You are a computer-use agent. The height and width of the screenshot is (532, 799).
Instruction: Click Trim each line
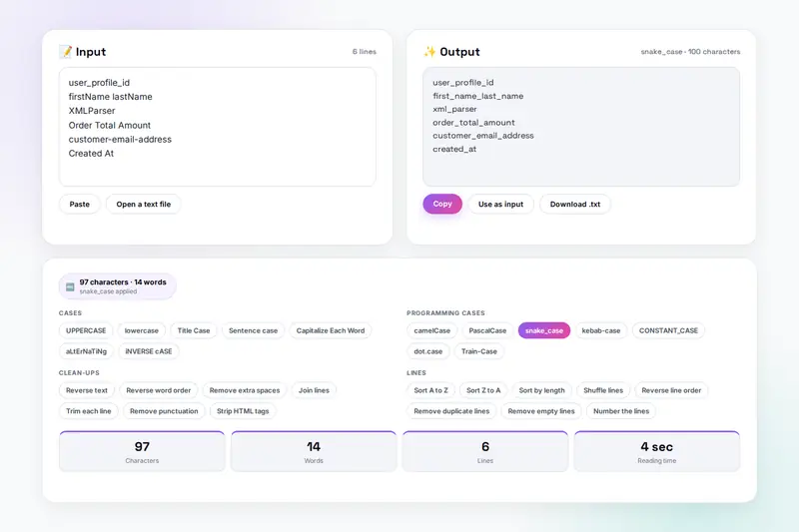pos(89,411)
